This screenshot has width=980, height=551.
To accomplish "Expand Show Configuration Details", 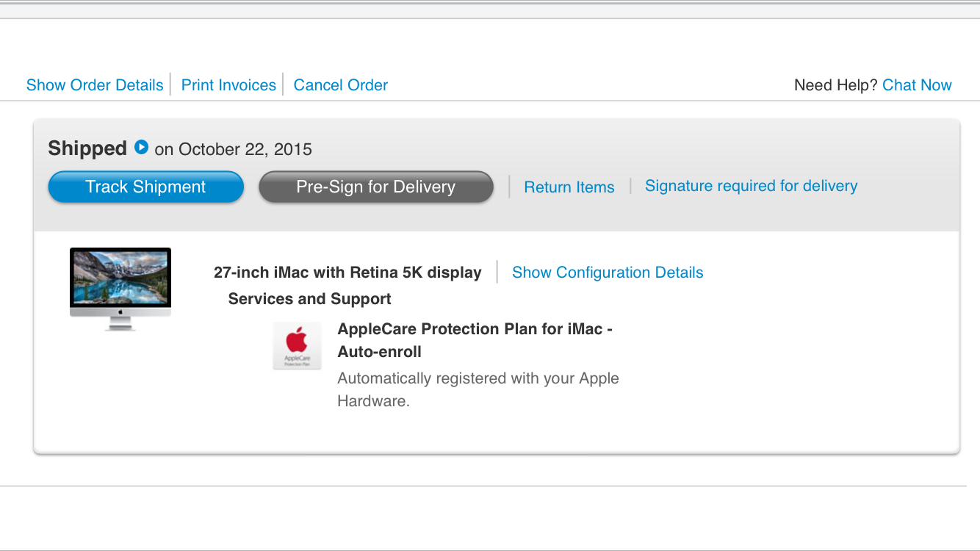I will [608, 273].
